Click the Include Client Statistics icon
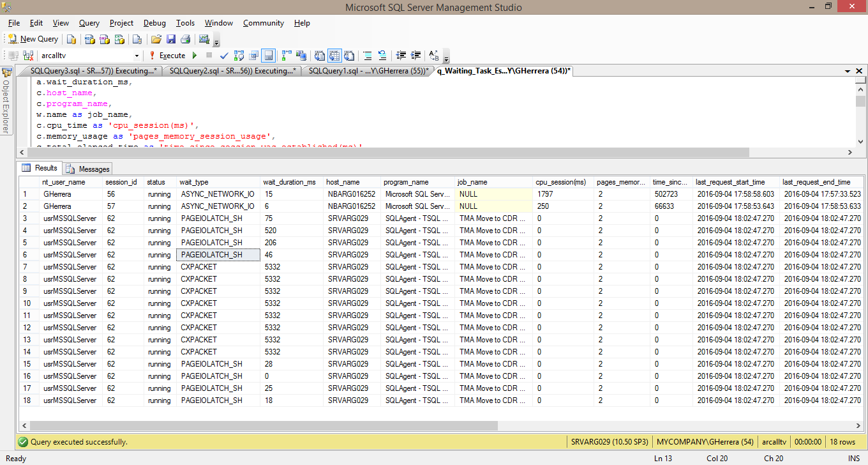868x465 pixels. [302, 56]
